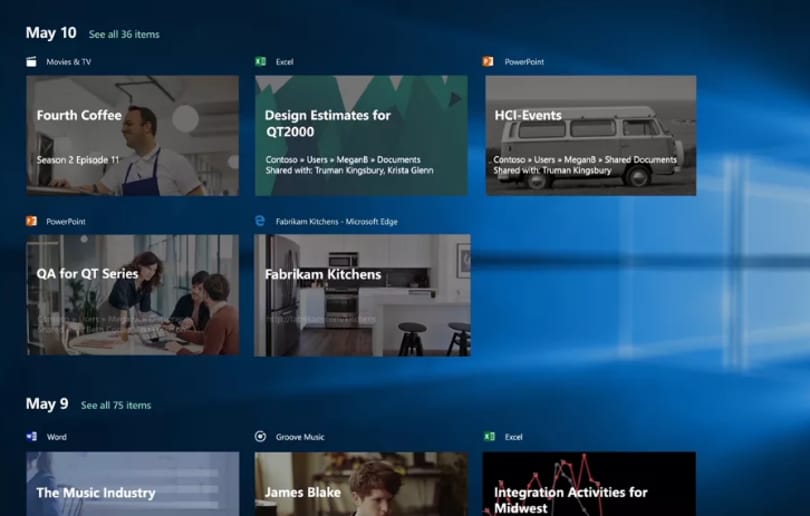Click 'Contoso » Users » MeganB » Documents' path
The width and height of the screenshot is (810, 516).
click(x=343, y=160)
